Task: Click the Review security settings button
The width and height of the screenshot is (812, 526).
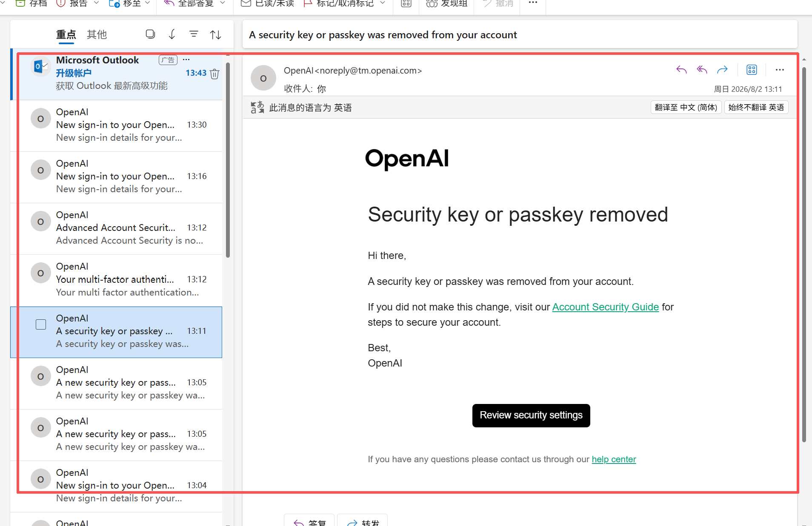Action: [531, 415]
